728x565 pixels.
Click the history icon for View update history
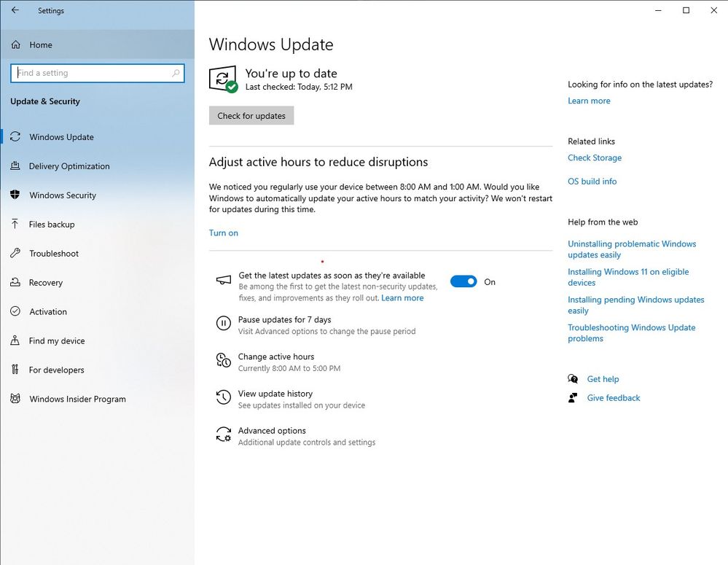pos(223,397)
